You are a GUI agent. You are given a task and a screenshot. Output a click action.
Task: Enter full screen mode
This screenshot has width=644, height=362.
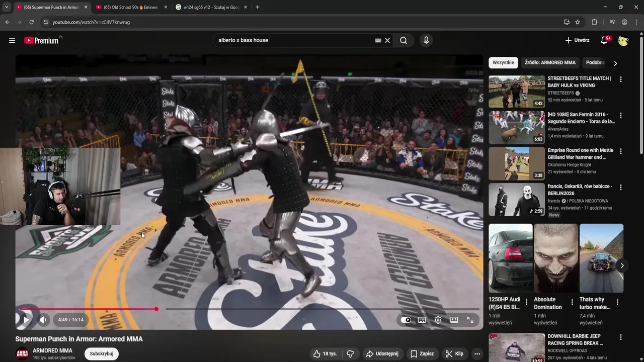click(470, 320)
